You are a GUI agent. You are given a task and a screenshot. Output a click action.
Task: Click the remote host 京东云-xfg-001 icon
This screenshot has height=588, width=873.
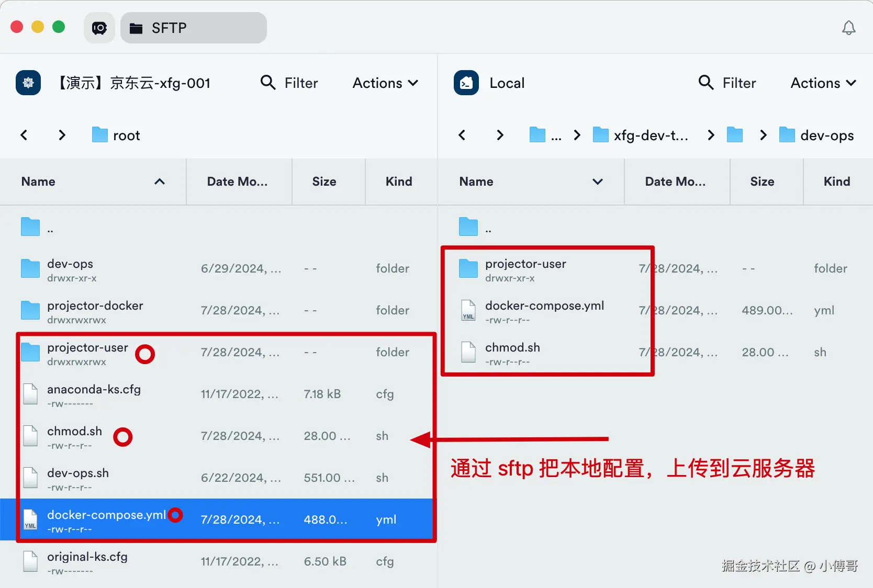pos(28,83)
